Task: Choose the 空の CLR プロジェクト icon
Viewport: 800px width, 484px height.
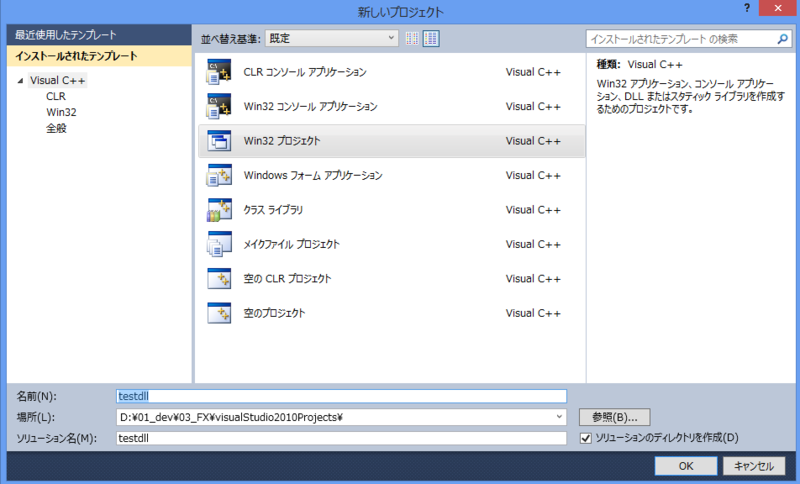Action: 219,278
